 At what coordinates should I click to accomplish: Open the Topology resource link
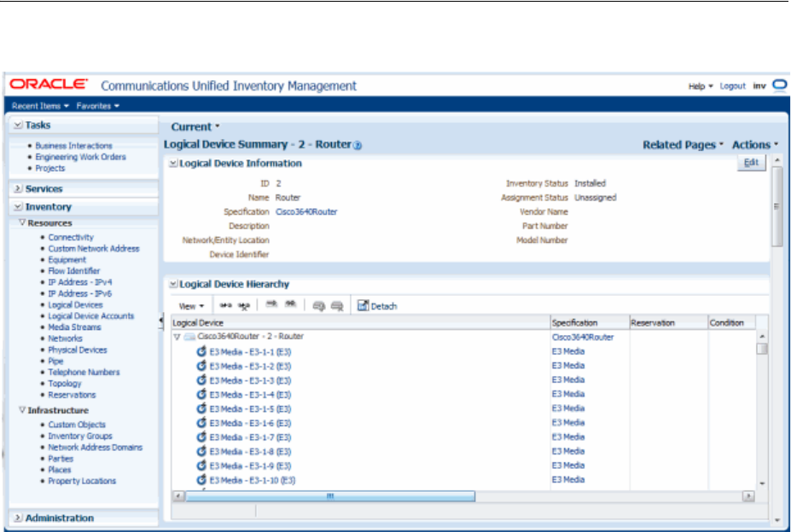(65, 384)
